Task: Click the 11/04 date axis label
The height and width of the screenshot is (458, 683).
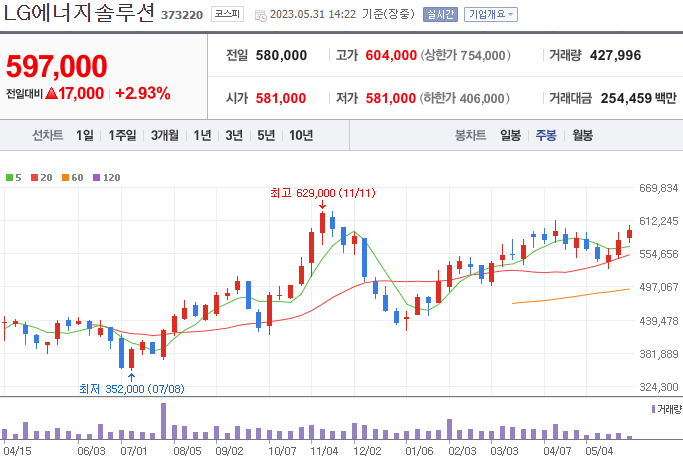Action: [x=324, y=451]
